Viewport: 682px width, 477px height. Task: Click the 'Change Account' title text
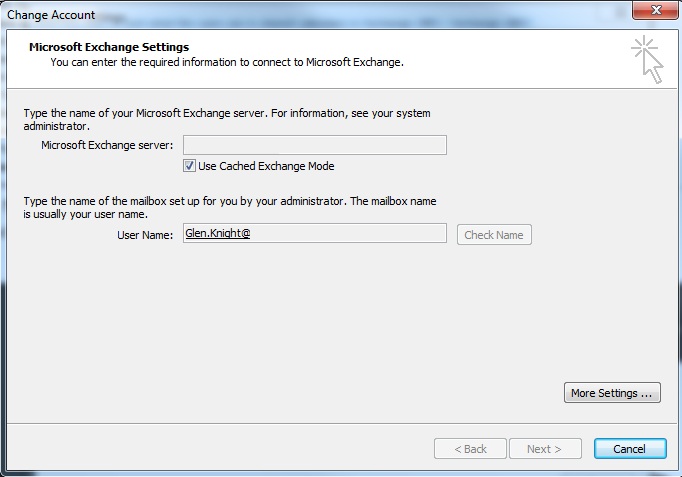click(51, 15)
